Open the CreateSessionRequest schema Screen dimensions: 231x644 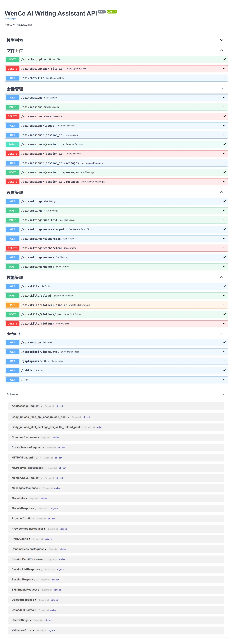tap(27, 448)
